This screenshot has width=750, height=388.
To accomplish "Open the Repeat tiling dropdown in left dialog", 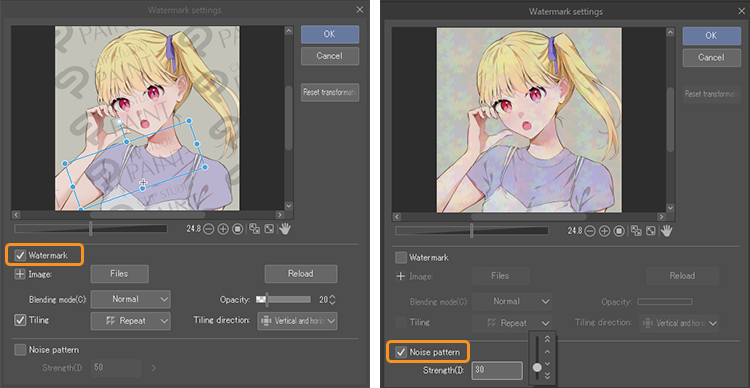I will click(131, 321).
